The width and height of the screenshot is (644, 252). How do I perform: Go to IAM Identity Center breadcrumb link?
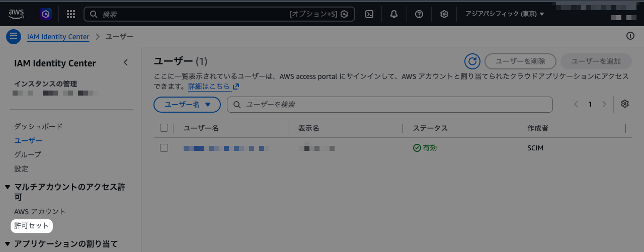[x=58, y=37]
